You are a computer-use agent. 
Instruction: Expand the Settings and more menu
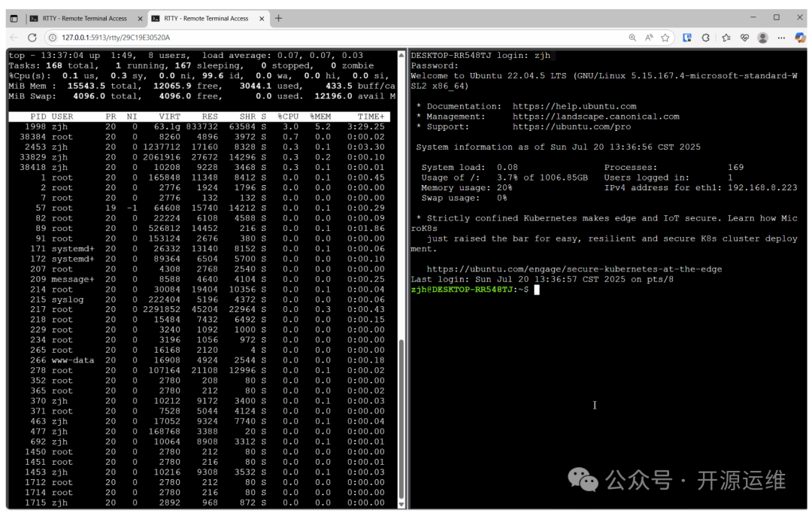[781, 38]
